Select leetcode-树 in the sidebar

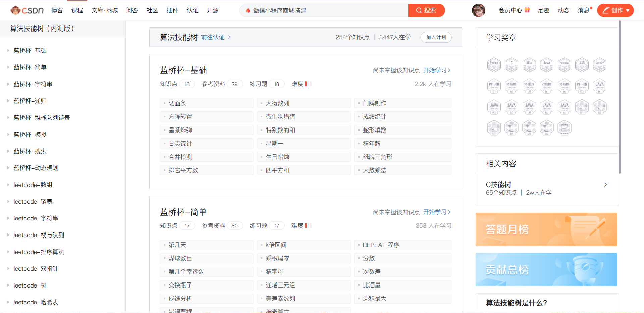click(x=30, y=285)
